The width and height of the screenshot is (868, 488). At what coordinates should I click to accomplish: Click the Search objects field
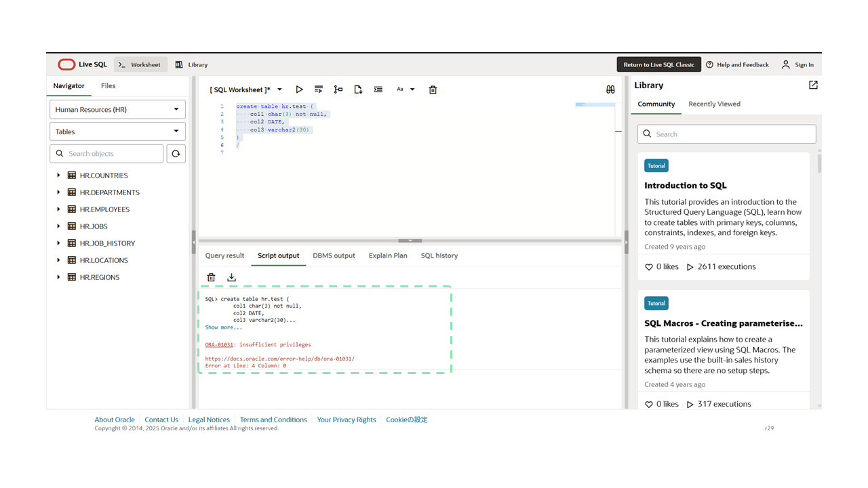click(x=106, y=154)
